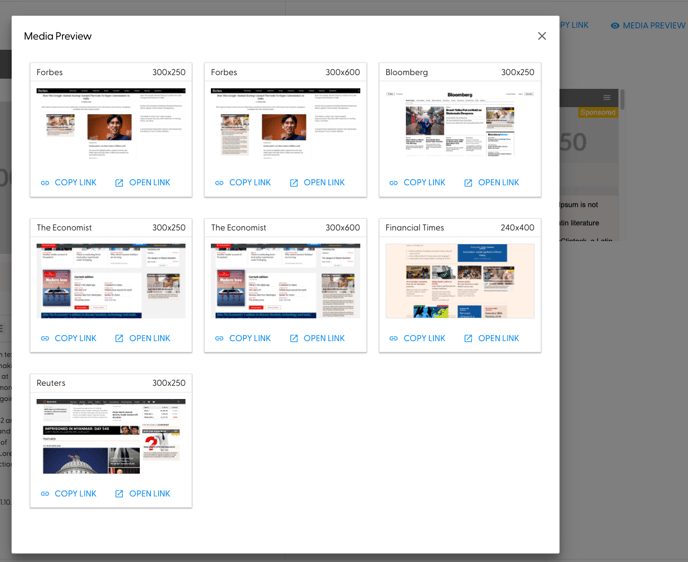Screen dimensions: 688x562
Task: Click the link icon on Forbes 300x600 card
Action: click(x=219, y=183)
